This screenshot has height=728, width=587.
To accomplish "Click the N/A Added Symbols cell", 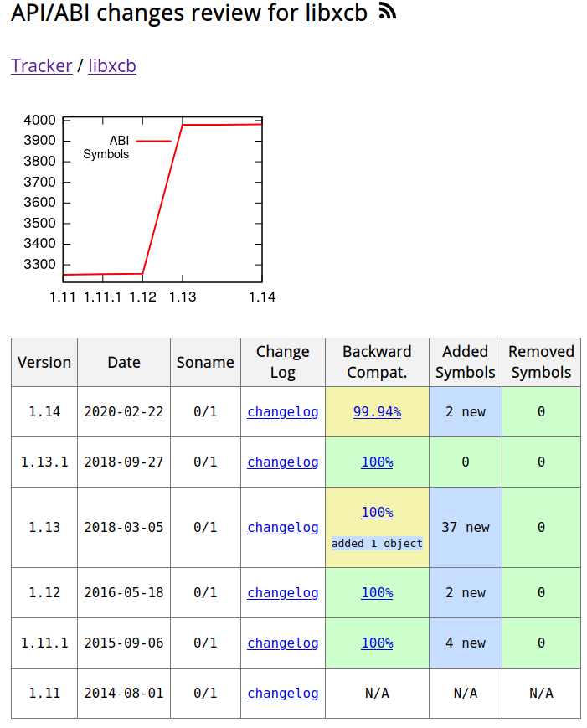I will [466, 693].
